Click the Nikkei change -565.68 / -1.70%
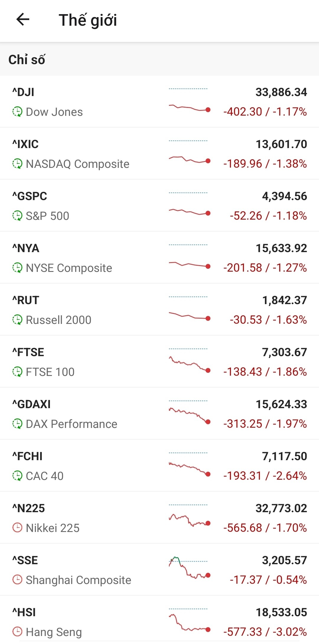 [x=265, y=528]
